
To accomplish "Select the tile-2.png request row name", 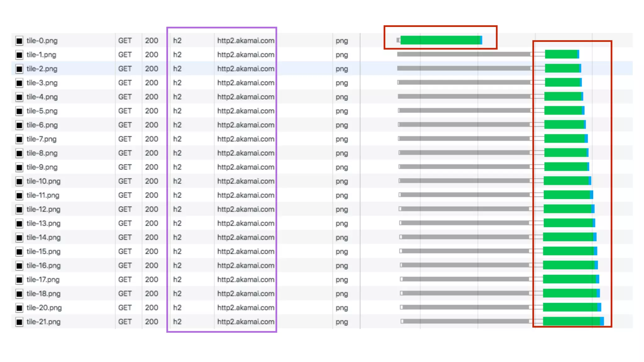I will 42,69.
